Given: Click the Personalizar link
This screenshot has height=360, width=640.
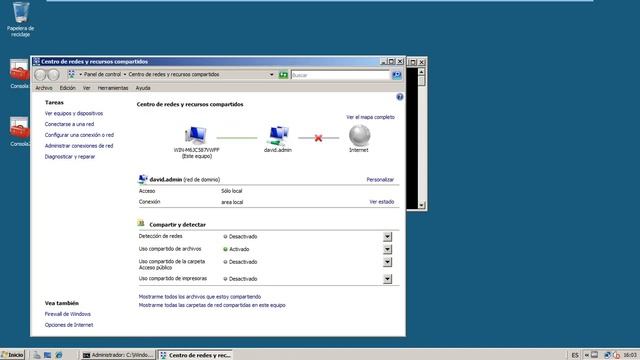Looking at the screenshot, I should (380, 180).
